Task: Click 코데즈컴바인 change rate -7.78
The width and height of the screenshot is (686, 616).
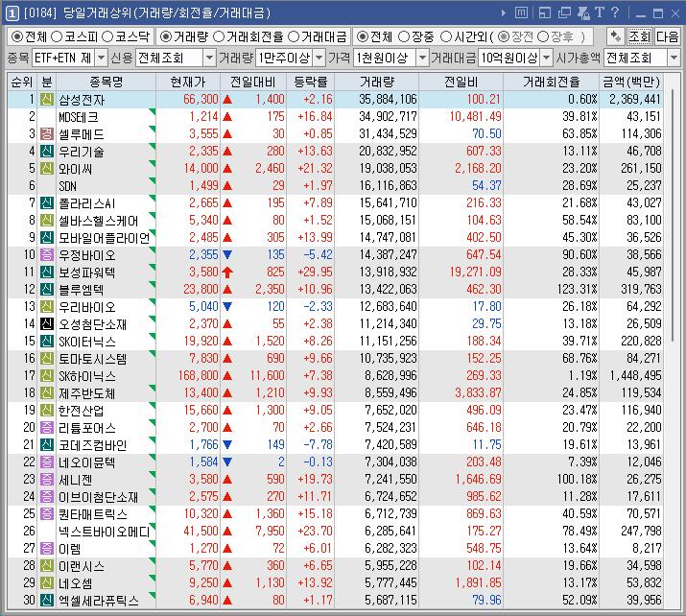Action: pyautogui.click(x=319, y=445)
